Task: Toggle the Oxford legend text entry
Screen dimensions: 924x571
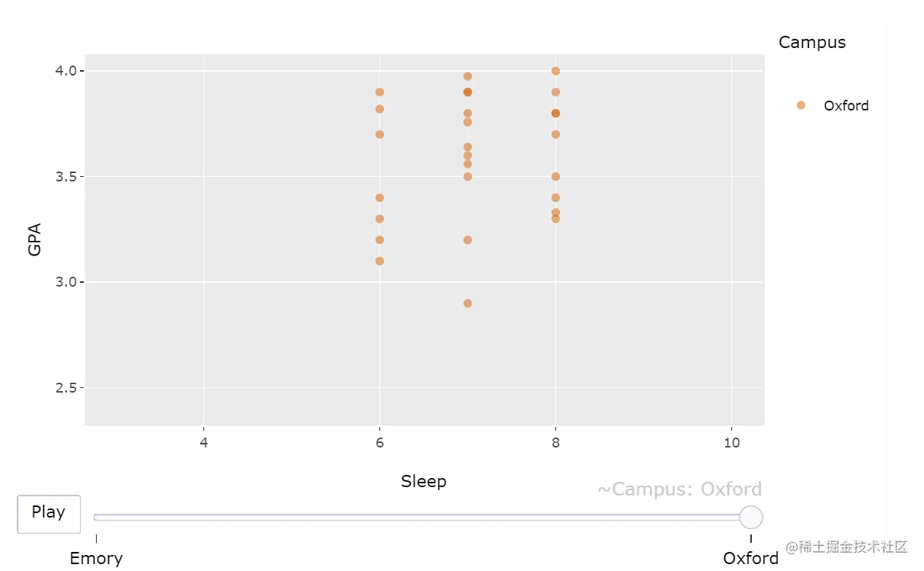Action: pos(846,106)
